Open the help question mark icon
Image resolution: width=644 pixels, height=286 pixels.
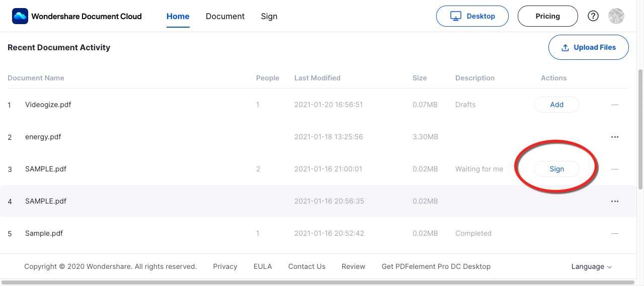coord(593,16)
